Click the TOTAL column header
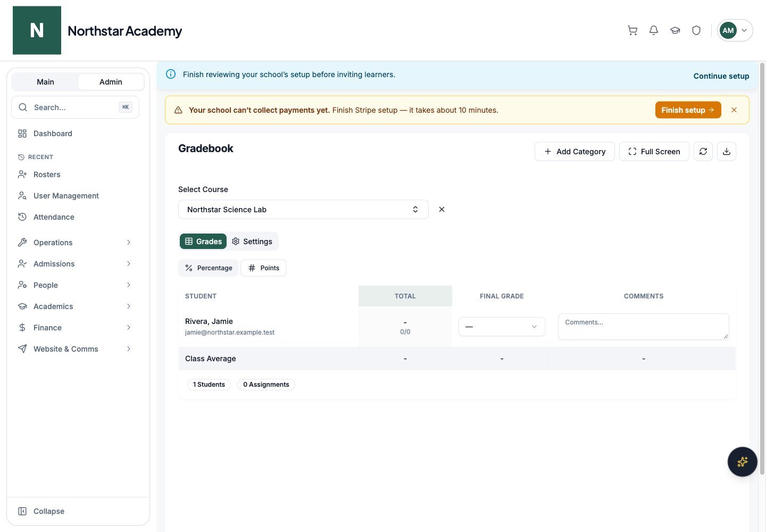766x532 pixels. point(405,296)
